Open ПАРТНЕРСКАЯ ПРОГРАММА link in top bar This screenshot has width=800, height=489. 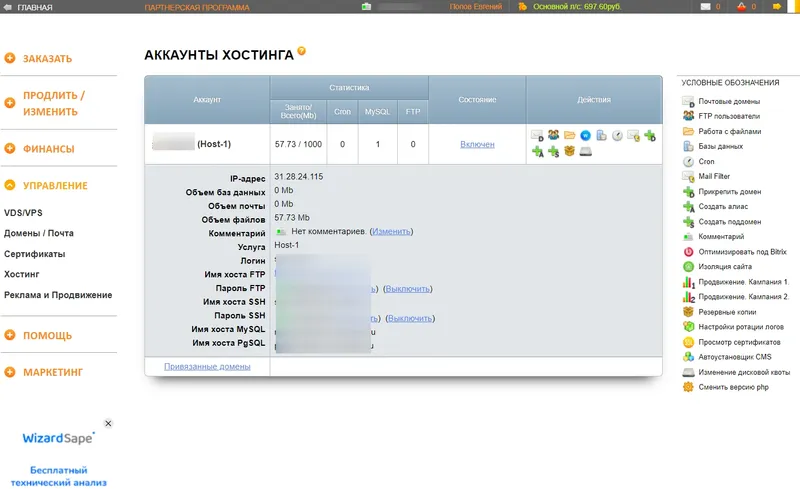click(197, 7)
